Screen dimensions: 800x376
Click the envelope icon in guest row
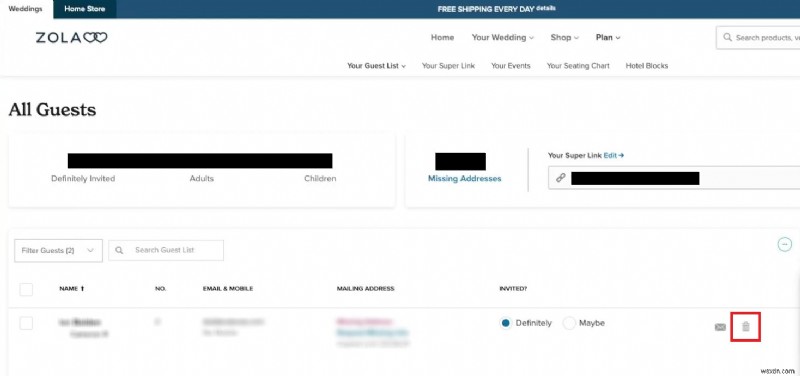click(720, 327)
